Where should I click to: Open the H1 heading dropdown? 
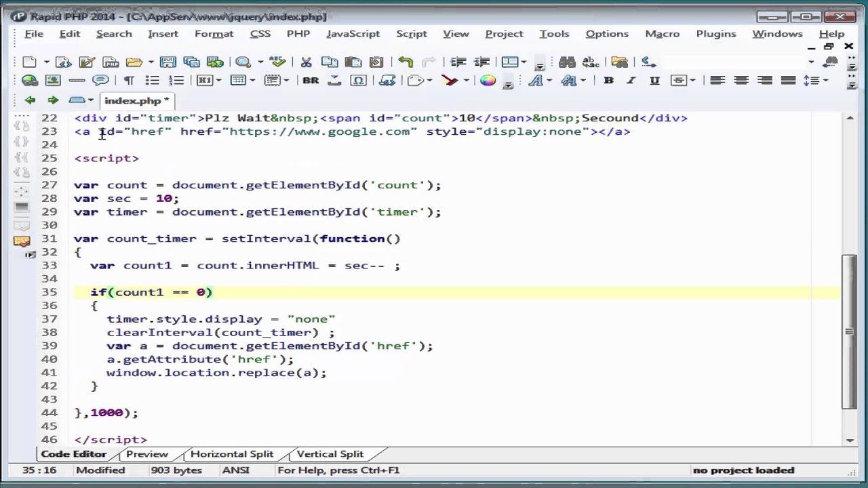pyautogui.click(x=218, y=81)
